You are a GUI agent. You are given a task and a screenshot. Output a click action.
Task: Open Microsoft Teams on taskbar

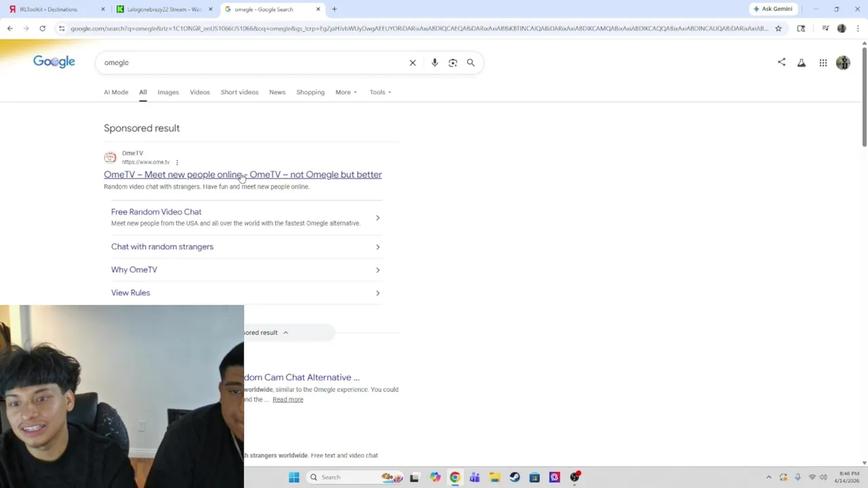point(475,477)
